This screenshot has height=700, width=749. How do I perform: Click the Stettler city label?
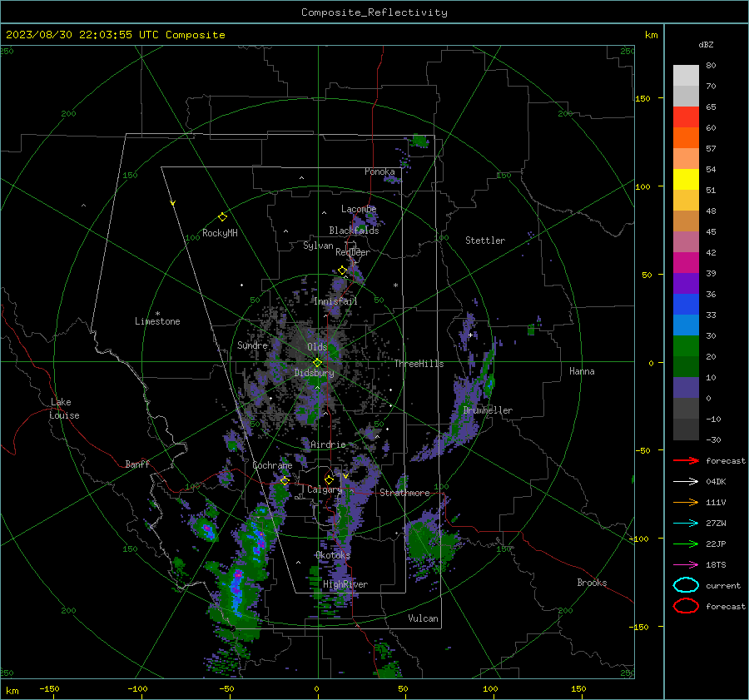click(x=485, y=241)
